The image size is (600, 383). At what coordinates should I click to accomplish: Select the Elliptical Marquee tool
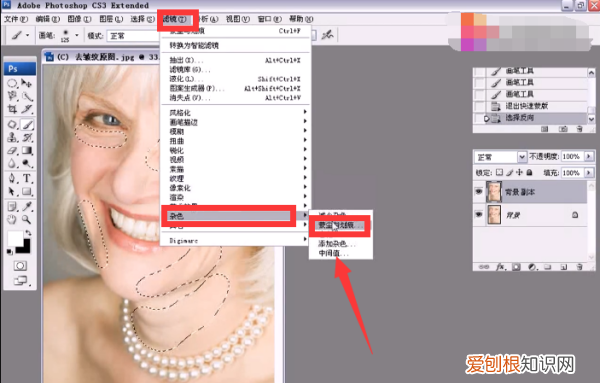pos(12,83)
